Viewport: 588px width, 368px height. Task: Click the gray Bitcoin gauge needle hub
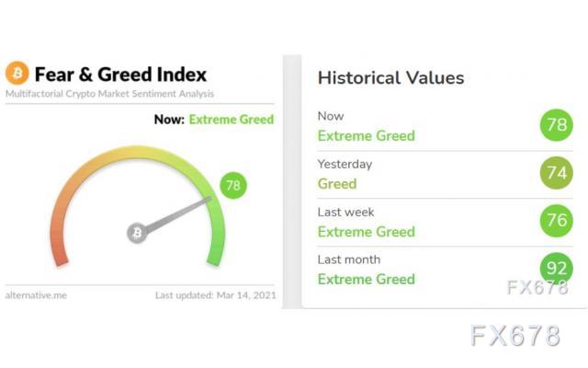click(x=137, y=233)
